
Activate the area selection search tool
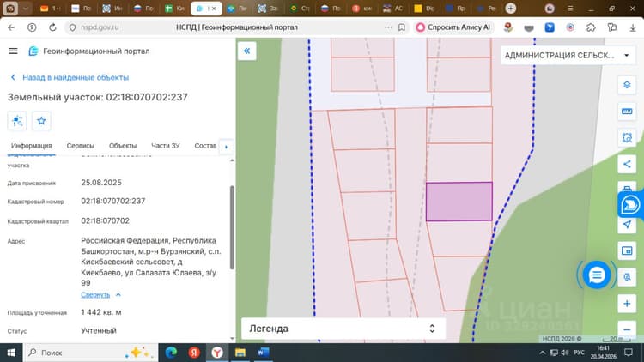click(x=627, y=137)
